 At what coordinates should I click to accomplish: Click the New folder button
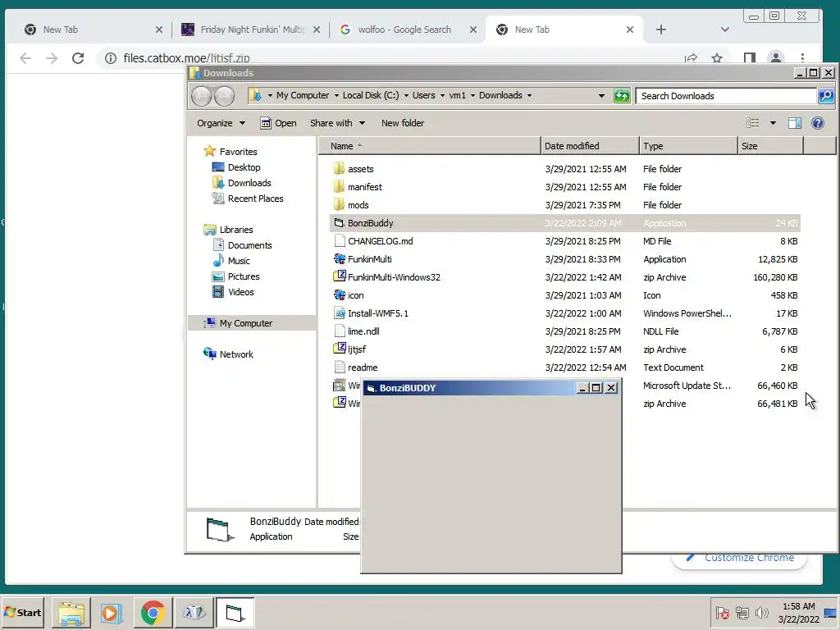pos(403,123)
